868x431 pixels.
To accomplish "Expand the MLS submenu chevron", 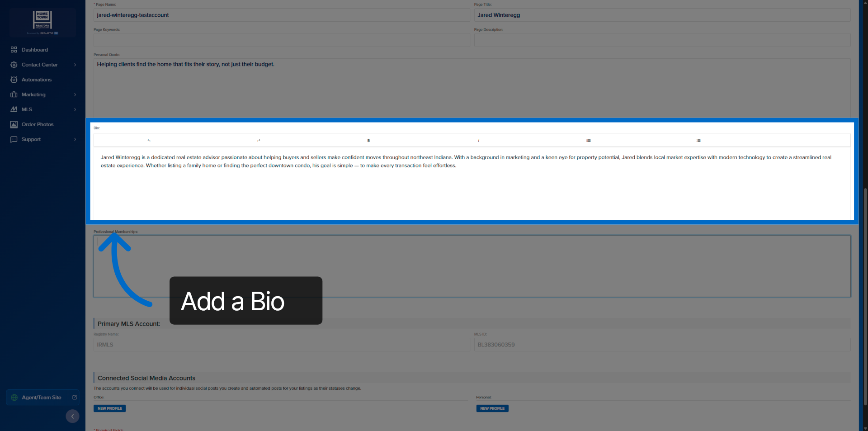I will 75,109.
